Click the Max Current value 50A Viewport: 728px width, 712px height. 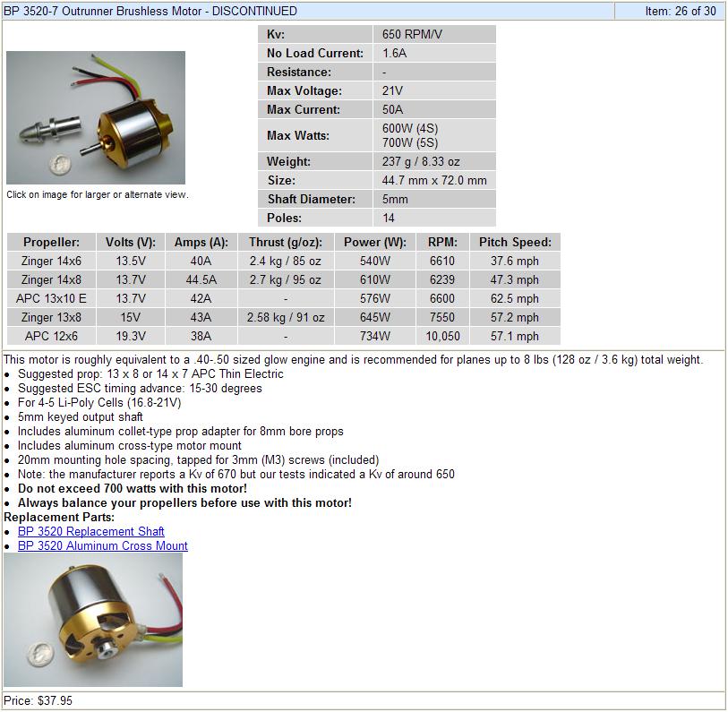[x=392, y=109]
